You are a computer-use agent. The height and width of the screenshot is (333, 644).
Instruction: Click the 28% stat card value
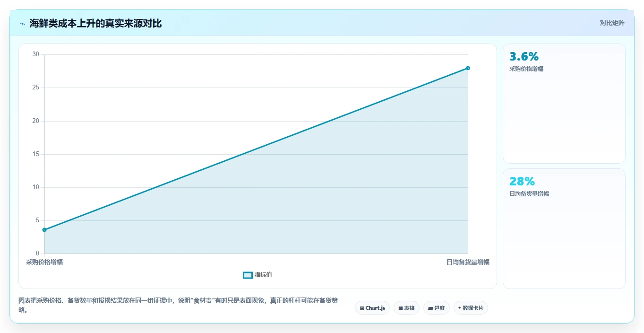(x=522, y=181)
